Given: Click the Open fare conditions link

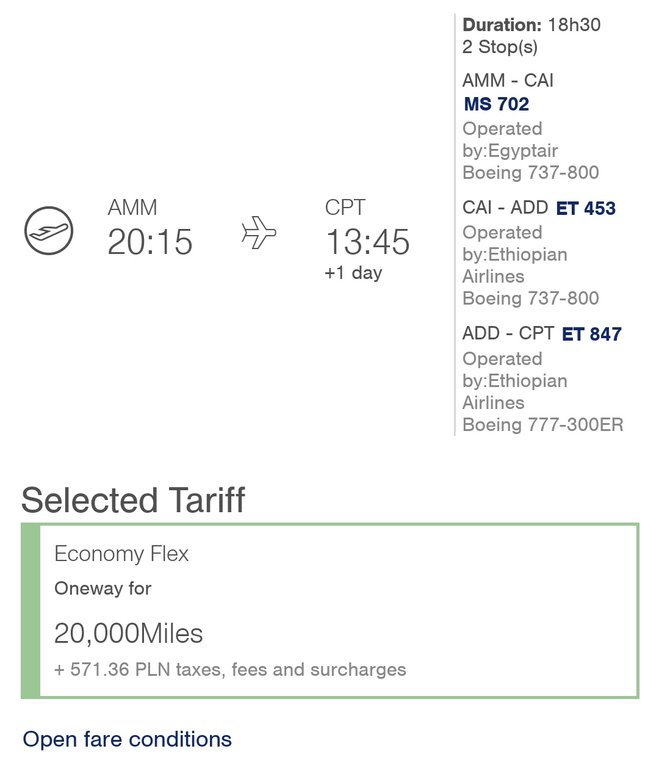Looking at the screenshot, I should point(127,739).
